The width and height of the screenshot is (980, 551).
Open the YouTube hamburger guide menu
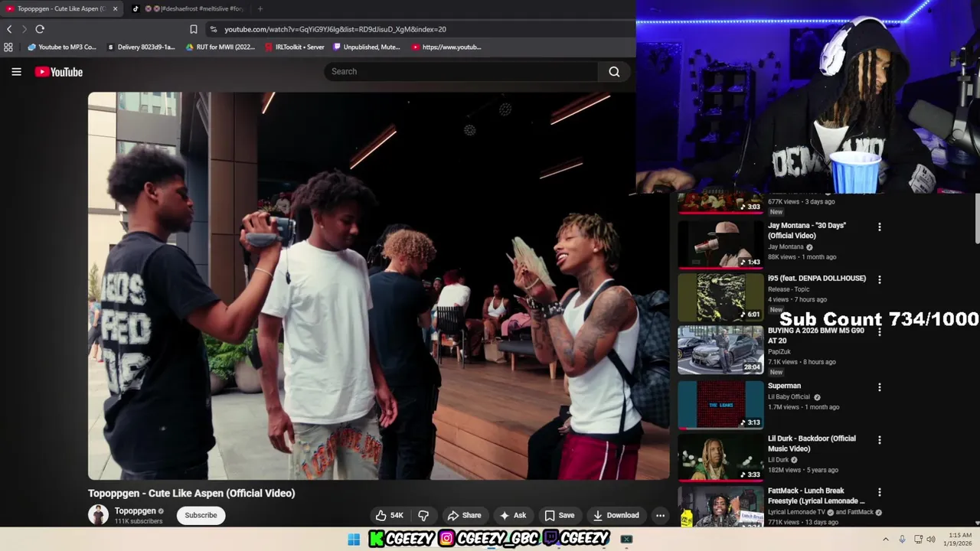(16, 72)
